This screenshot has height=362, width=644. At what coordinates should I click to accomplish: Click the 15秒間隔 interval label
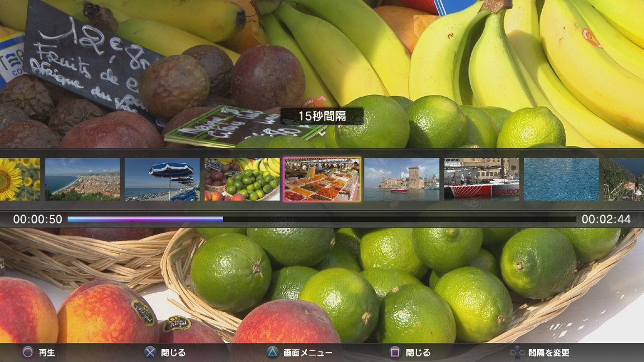322,116
